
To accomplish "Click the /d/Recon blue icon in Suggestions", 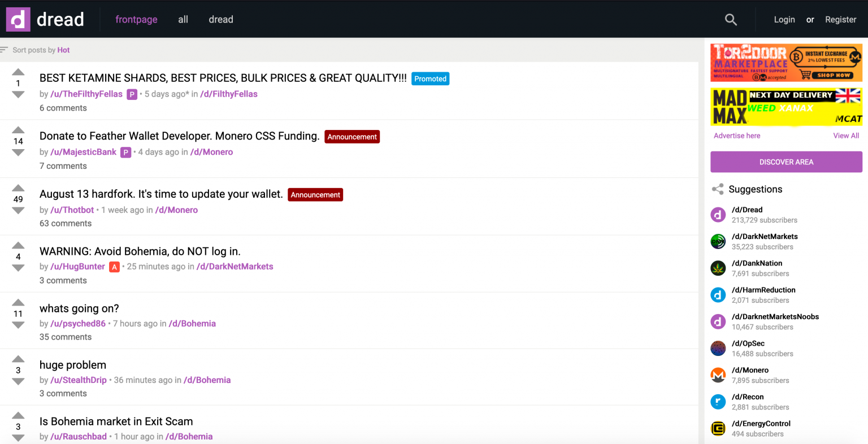I will pyautogui.click(x=718, y=402).
